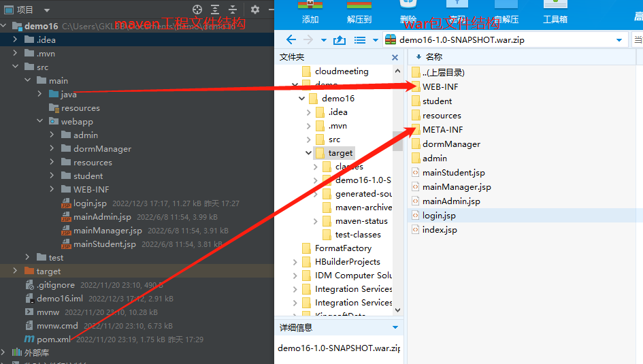The width and height of the screenshot is (643, 364).
Task: Expand the .idea folder in project tree
Action: click(15, 39)
